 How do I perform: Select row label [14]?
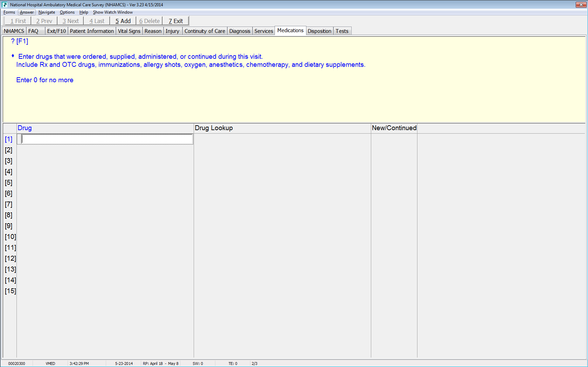[10, 280]
